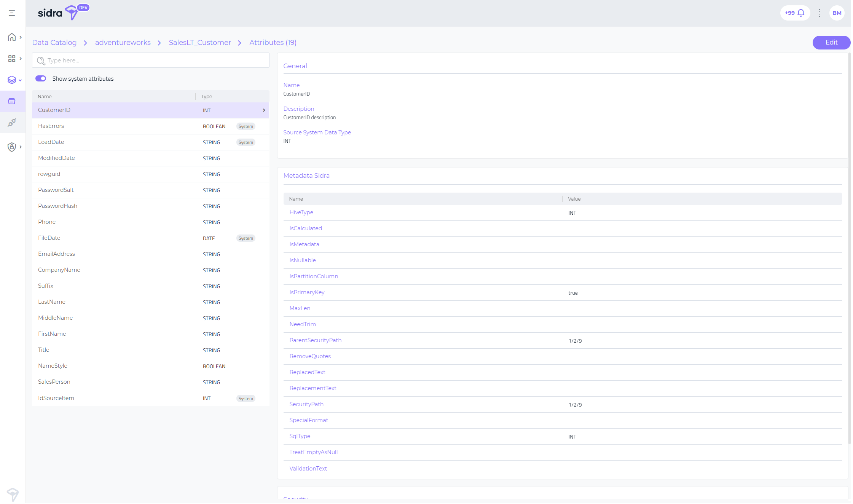853x504 pixels.
Task: Toggle Show system attributes switch
Action: (41, 78)
